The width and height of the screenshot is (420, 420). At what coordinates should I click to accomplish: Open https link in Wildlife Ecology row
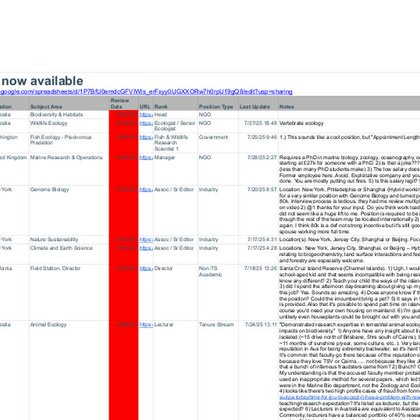(146, 123)
